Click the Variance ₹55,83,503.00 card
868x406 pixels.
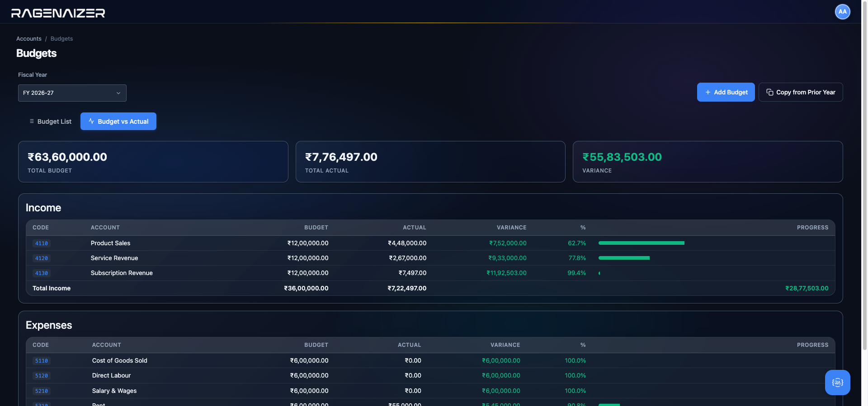708,162
